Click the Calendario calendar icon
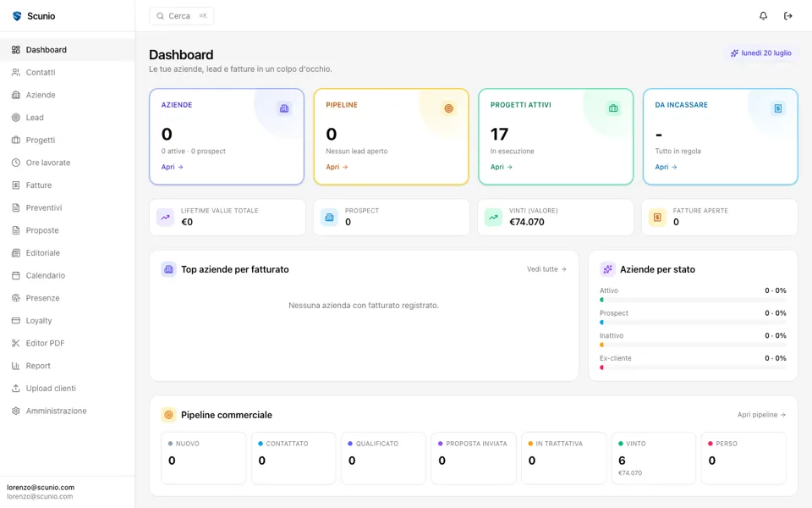Viewport: 812px width, 508px height. 16,275
